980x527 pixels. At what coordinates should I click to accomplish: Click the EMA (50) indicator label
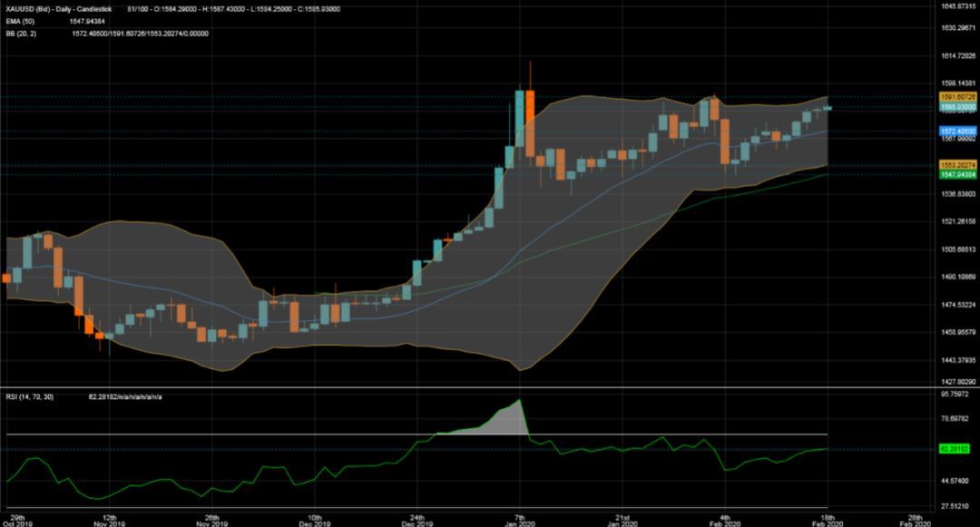(x=20, y=21)
